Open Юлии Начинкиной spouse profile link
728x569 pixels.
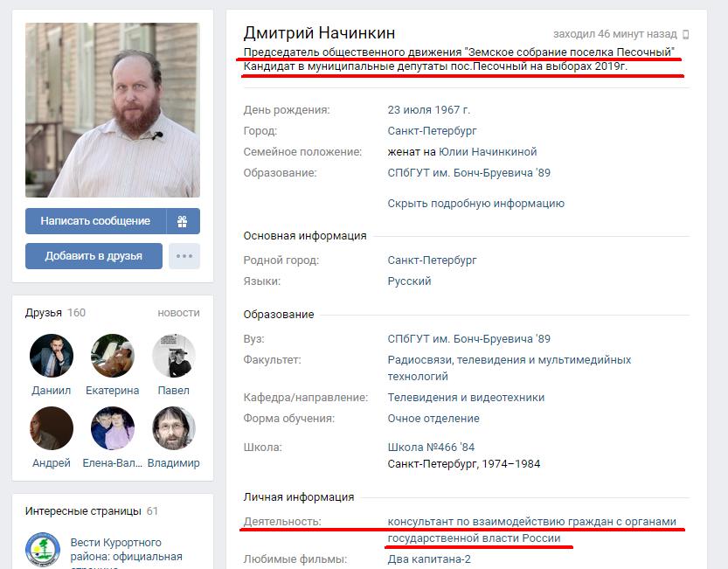(x=488, y=152)
